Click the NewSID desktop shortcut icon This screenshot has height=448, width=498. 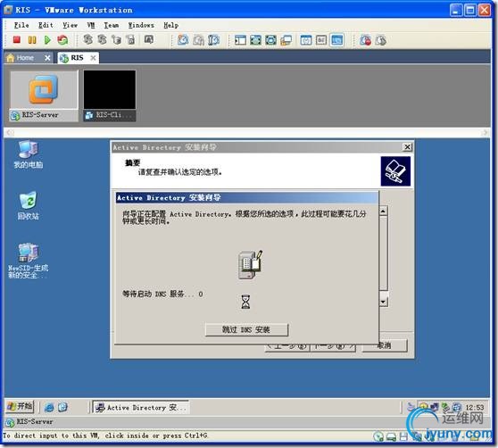[28, 261]
